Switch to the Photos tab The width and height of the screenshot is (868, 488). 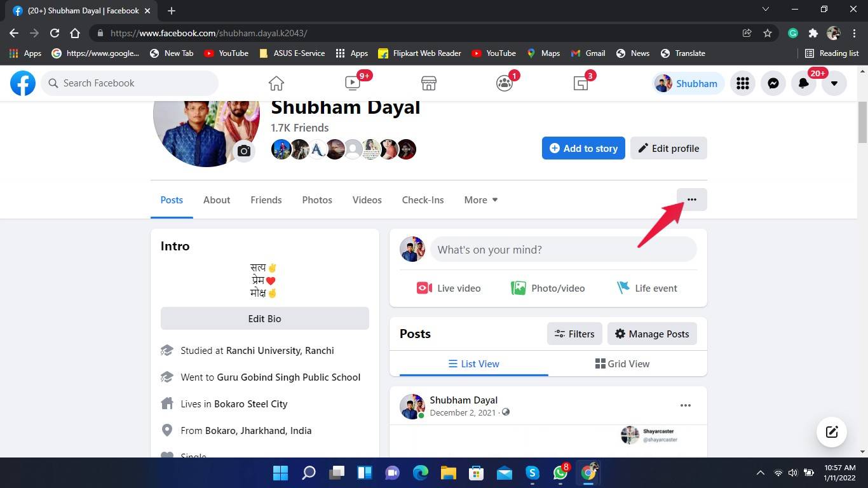coord(317,200)
